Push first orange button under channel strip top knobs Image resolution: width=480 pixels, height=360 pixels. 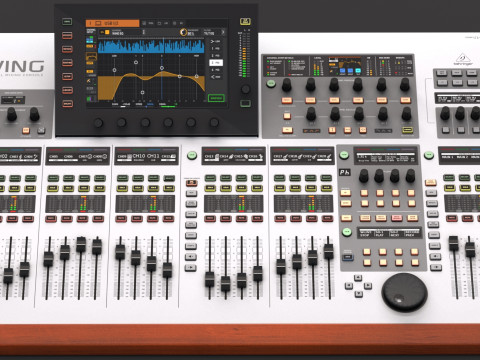287,100
